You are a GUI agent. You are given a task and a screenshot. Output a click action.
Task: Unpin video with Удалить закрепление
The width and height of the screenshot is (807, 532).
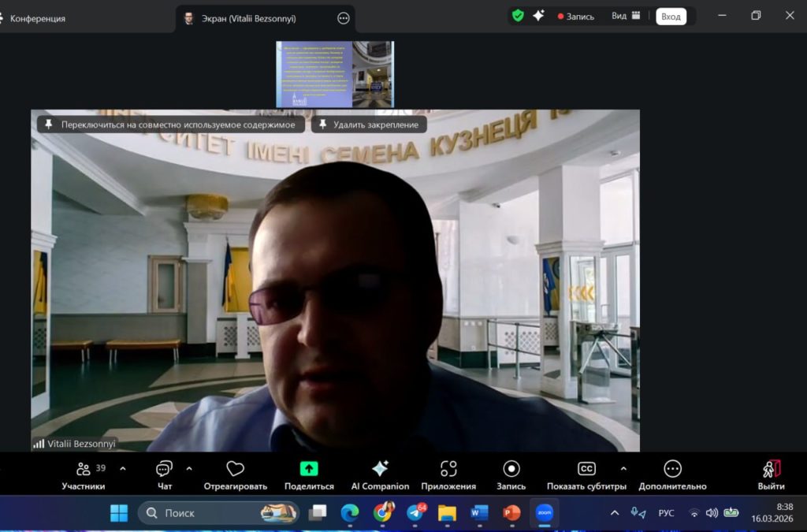coord(369,125)
